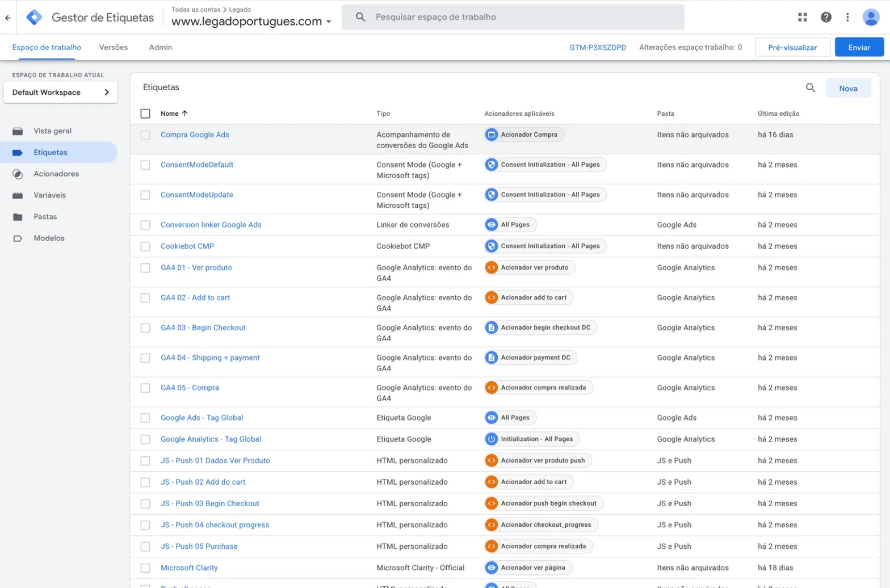Open Etiquetas in the sidebar
890x588 pixels.
click(59, 153)
